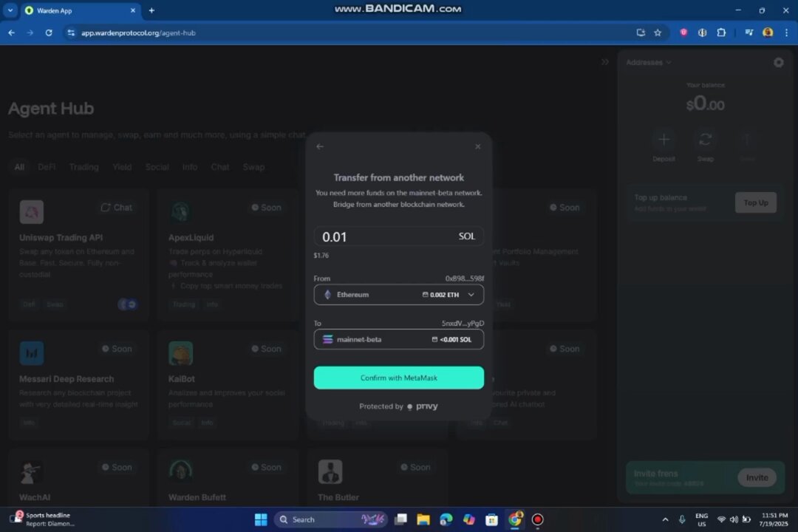Select the Yield filter tab
798x532 pixels.
[x=122, y=167]
